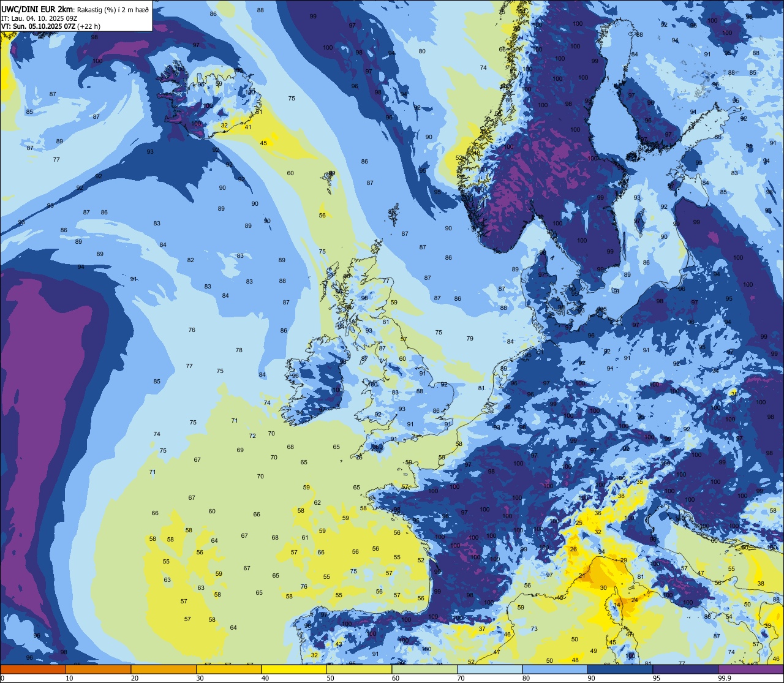Click the humidity value 26 on the map
The width and height of the screenshot is (784, 683).
tap(573, 549)
